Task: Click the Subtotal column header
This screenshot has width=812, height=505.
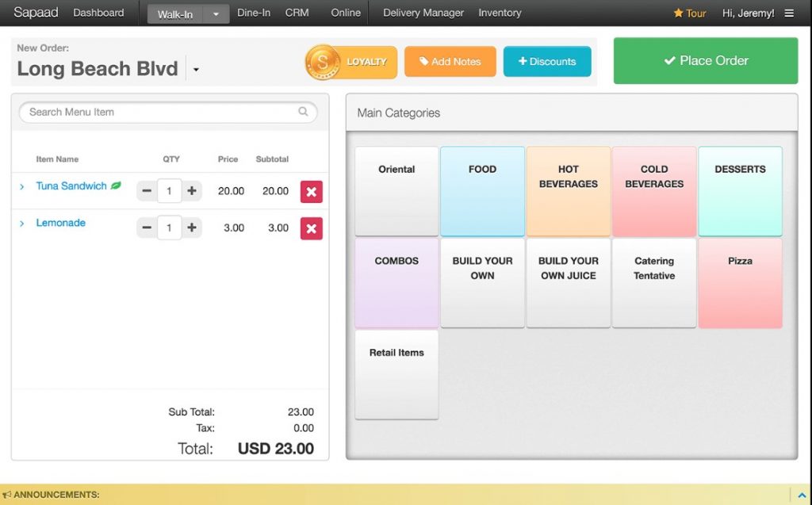Action: pyautogui.click(x=273, y=159)
